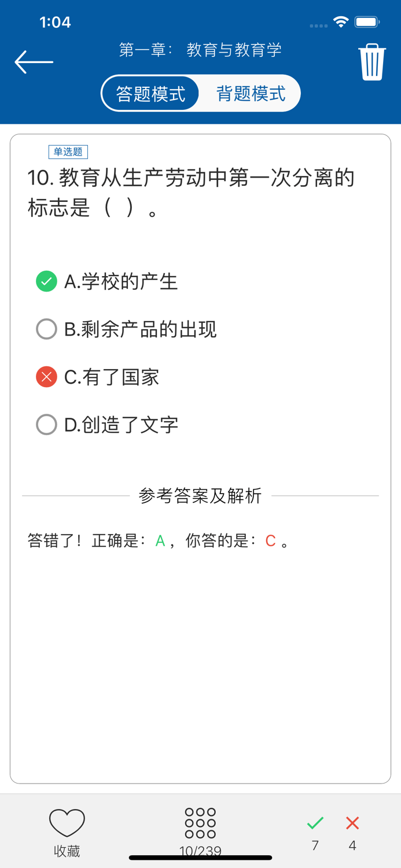401x868 pixels.
Task: Tap the 单选题 question type tag
Action: click(68, 152)
